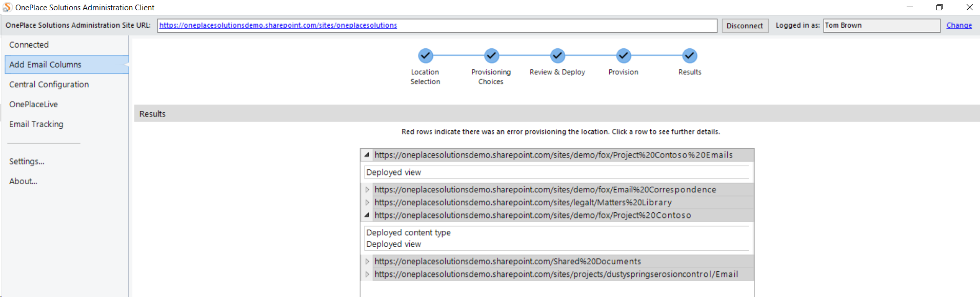Viewport: 980px width, 297px height.
Task: Expand the Matters%20Library row
Action: pos(367,203)
